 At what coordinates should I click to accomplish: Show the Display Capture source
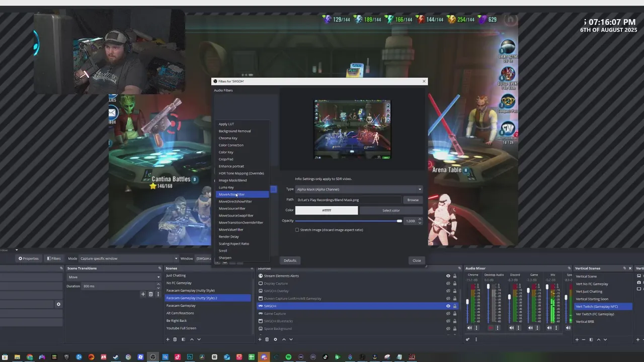click(x=448, y=283)
